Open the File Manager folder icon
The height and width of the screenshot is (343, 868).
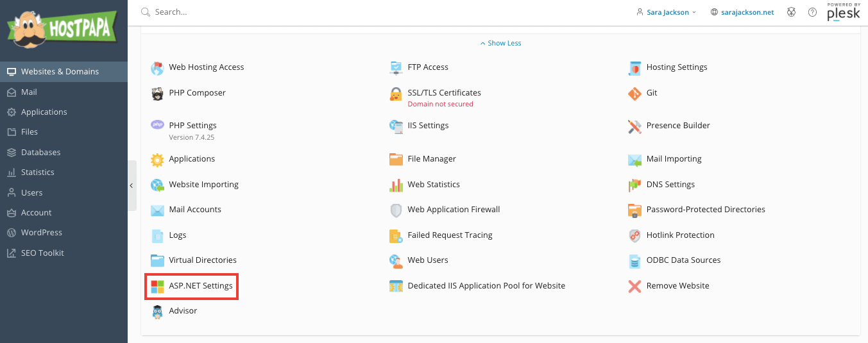[396, 159]
